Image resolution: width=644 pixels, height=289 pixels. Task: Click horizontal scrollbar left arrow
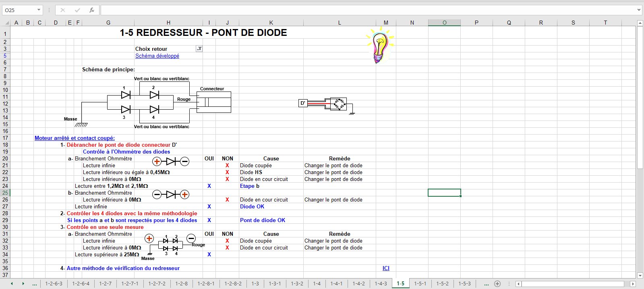click(x=518, y=284)
